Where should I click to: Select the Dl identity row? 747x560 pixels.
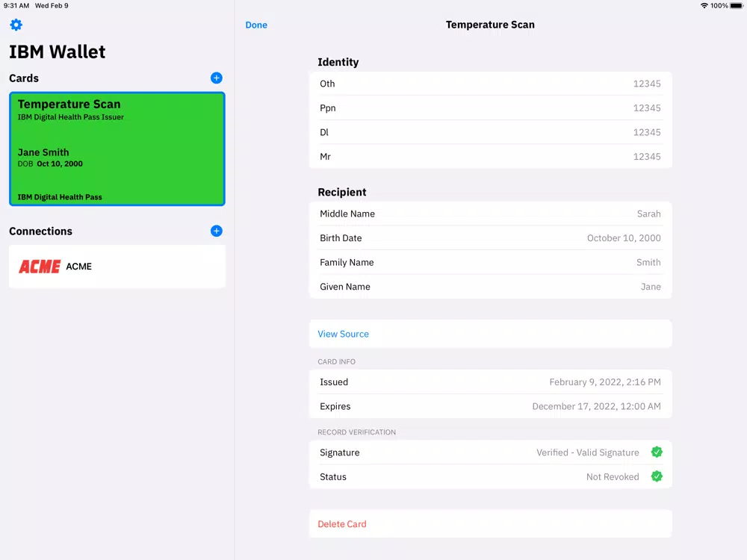(490, 132)
